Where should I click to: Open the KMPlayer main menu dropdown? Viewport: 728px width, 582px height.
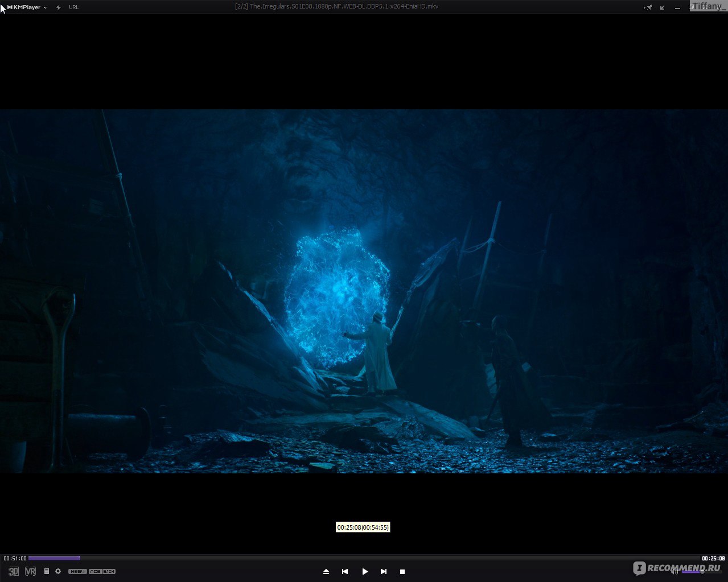pyautogui.click(x=27, y=7)
